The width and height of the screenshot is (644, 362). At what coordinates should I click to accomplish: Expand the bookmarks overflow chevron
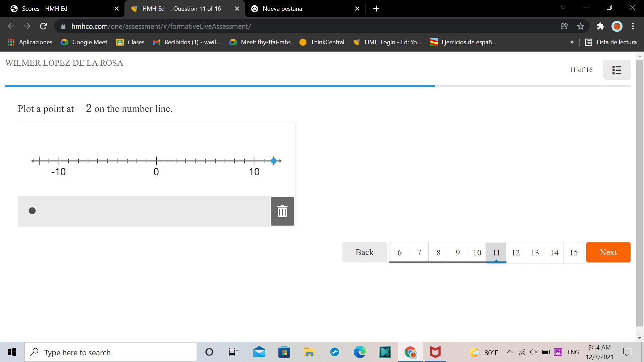tap(572, 42)
